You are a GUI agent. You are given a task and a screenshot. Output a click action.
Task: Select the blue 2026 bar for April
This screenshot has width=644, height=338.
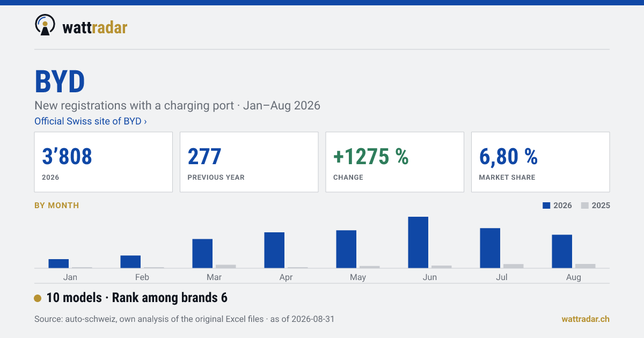click(274, 250)
